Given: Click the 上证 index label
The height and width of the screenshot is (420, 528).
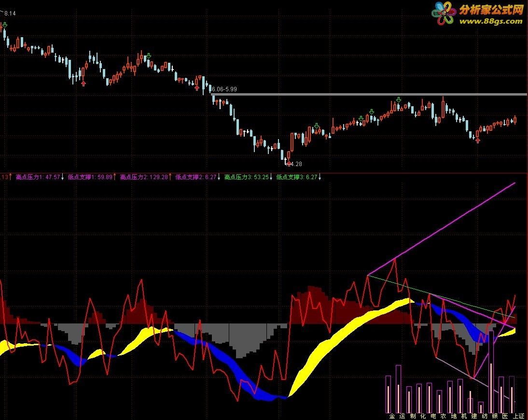Looking at the screenshot, I should (519, 416).
